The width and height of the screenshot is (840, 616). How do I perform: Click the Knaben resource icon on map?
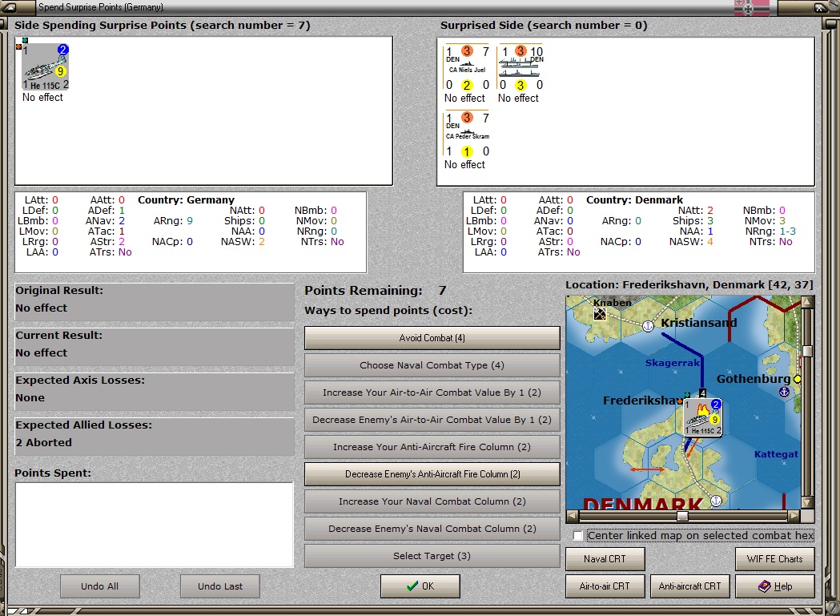point(600,314)
